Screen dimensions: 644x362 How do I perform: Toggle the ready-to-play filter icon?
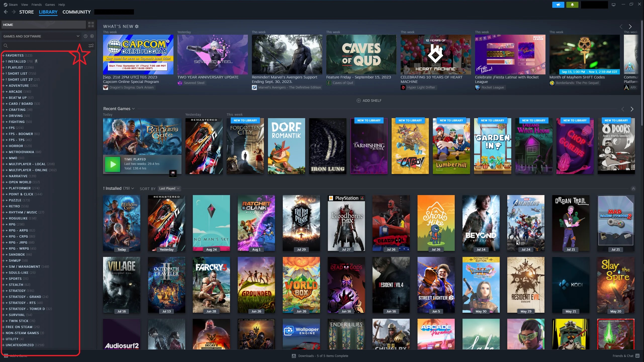coord(92,36)
